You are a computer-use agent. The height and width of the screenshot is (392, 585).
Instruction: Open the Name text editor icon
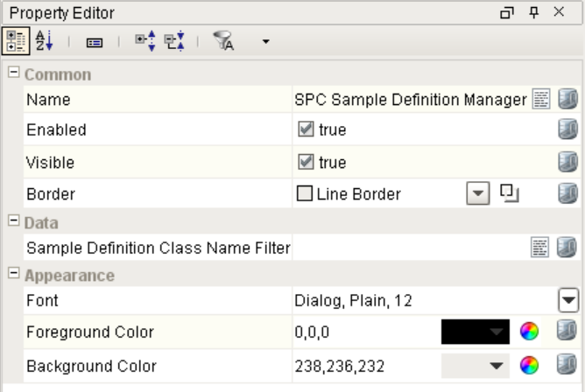pos(541,100)
